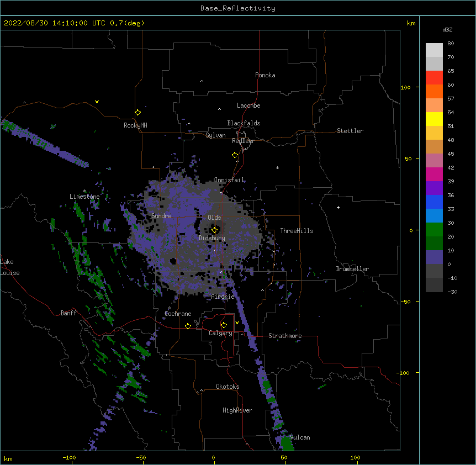This screenshot has height=465, width=476.
Task: Click the Strathmore city label
Action: click(285, 336)
